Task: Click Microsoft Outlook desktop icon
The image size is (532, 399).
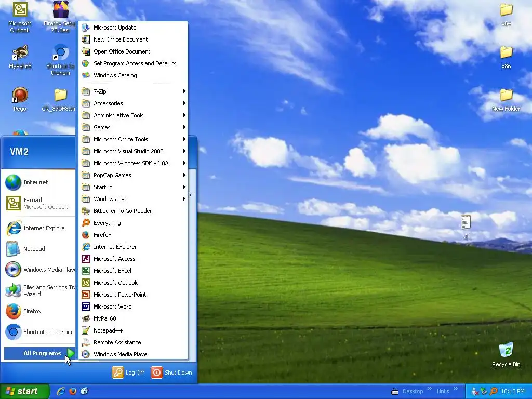Action: (x=20, y=17)
